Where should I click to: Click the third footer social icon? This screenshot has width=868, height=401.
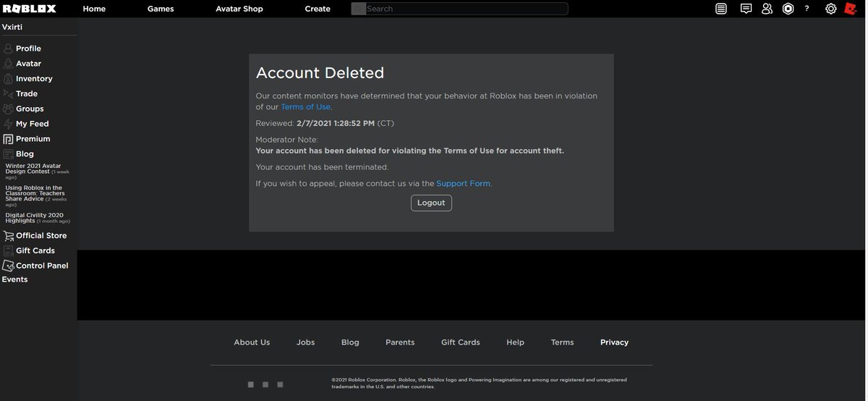tap(280, 384)
